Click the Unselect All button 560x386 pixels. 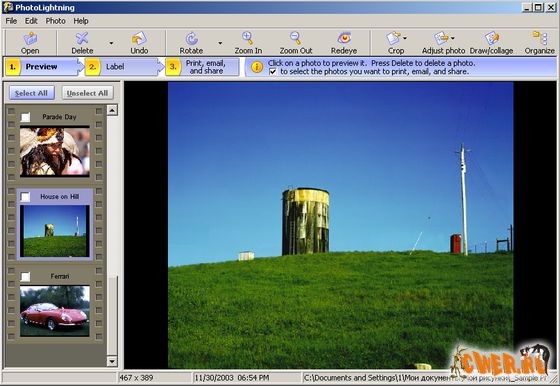coord(88,93)
